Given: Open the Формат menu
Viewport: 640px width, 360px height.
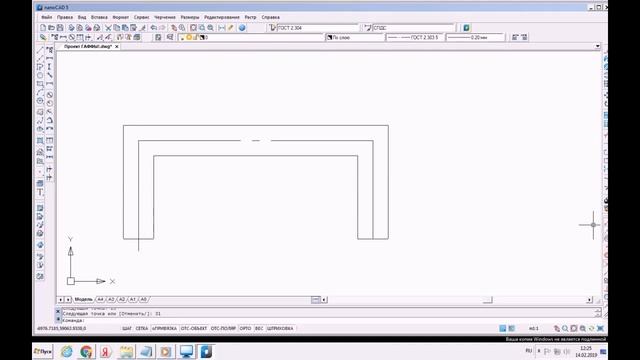Looking at the screenshot, I should 120,17.
